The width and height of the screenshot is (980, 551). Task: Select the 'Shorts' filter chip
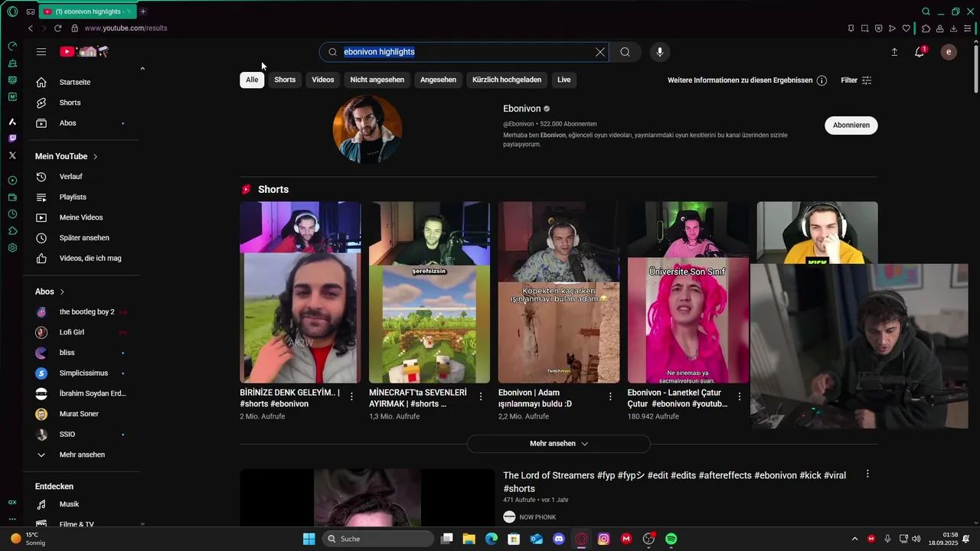(285, 80)
